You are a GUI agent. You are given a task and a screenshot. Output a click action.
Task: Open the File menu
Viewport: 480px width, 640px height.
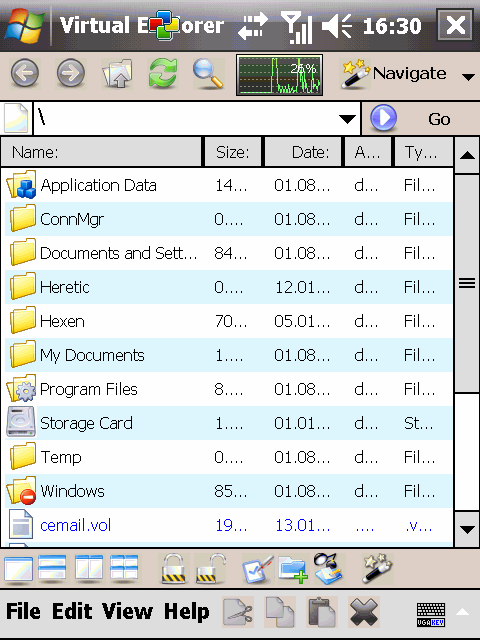(x=23, y=611)
